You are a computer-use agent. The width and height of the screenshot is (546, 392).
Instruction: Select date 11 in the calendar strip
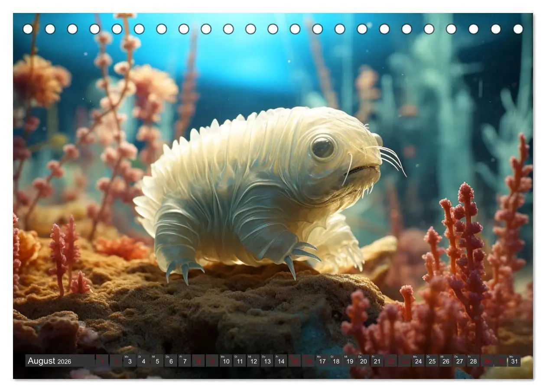click(x=240, y=361)
